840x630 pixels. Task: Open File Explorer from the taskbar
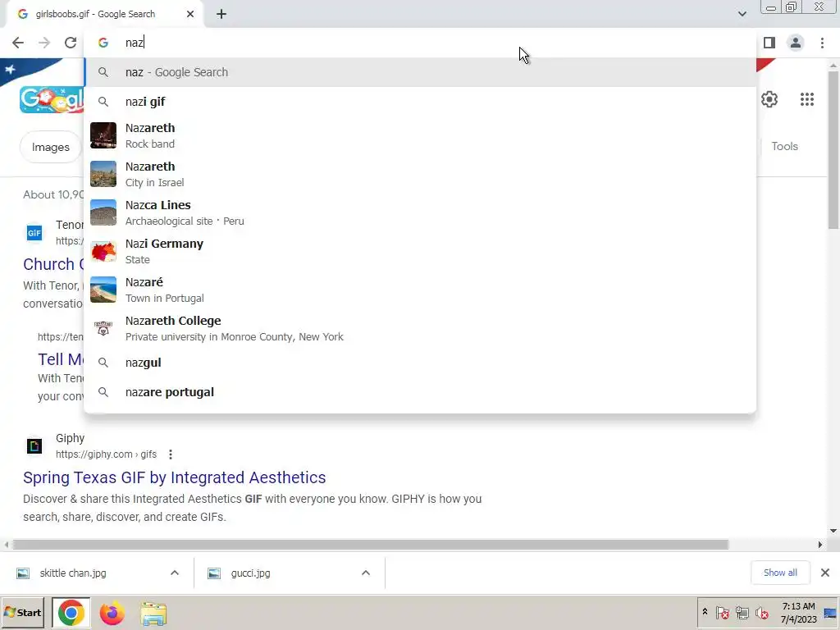153,614
